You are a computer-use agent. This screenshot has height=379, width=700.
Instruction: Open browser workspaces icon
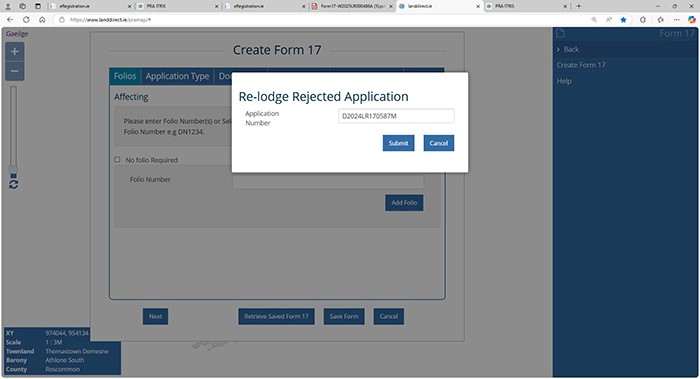click(23, 6)
